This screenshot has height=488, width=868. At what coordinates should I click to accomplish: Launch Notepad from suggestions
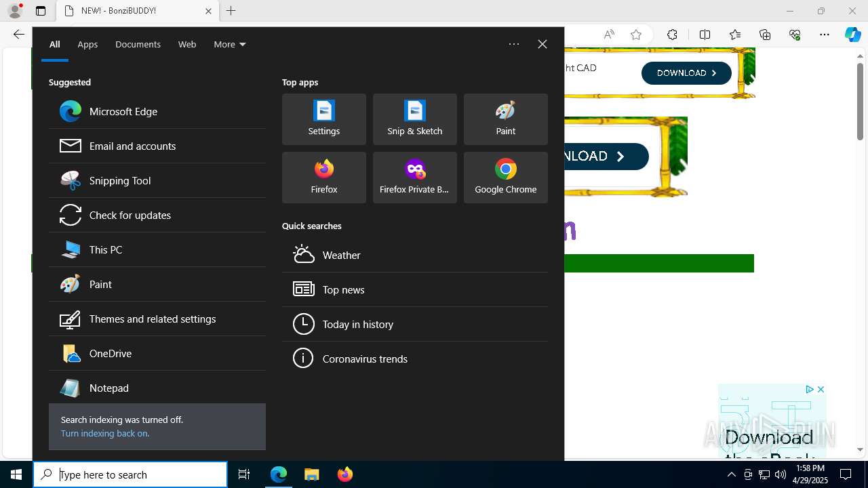(x=157, y=388)
